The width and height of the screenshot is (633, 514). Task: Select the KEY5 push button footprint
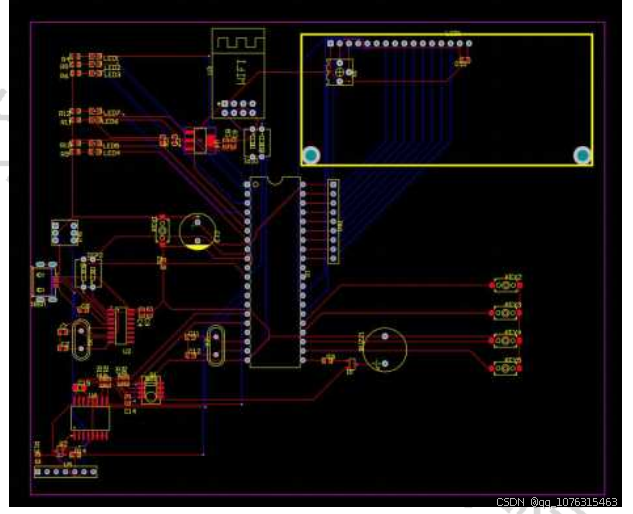pos(506,368)
